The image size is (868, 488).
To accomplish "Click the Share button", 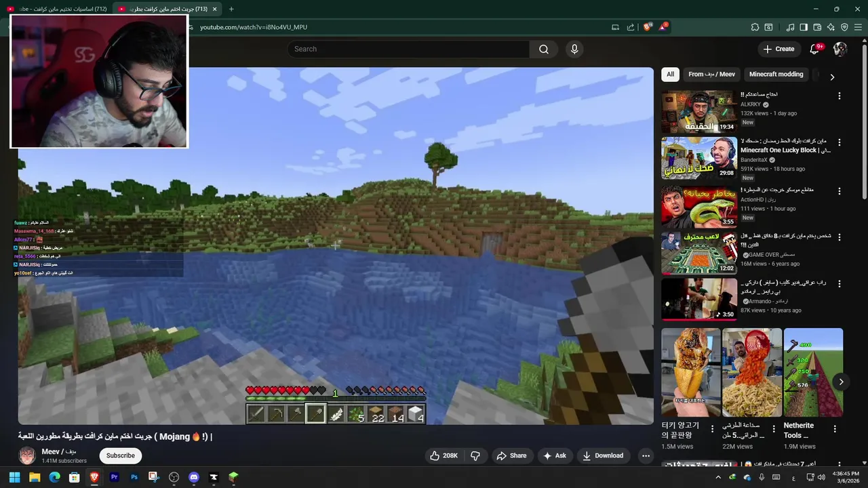I will (x=511, y=455).
